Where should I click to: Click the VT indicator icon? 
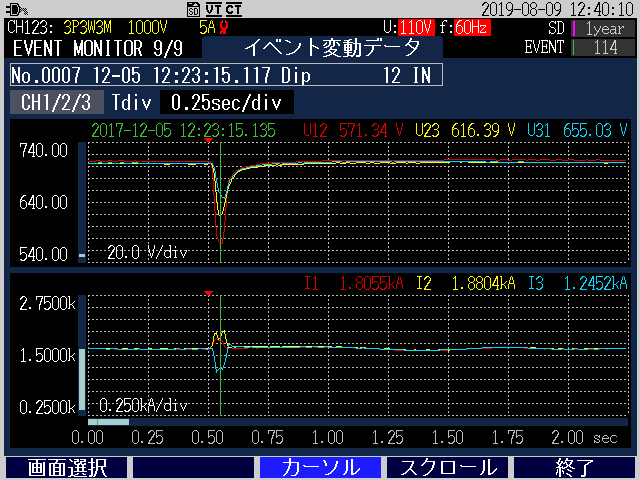tap(213, 9)
